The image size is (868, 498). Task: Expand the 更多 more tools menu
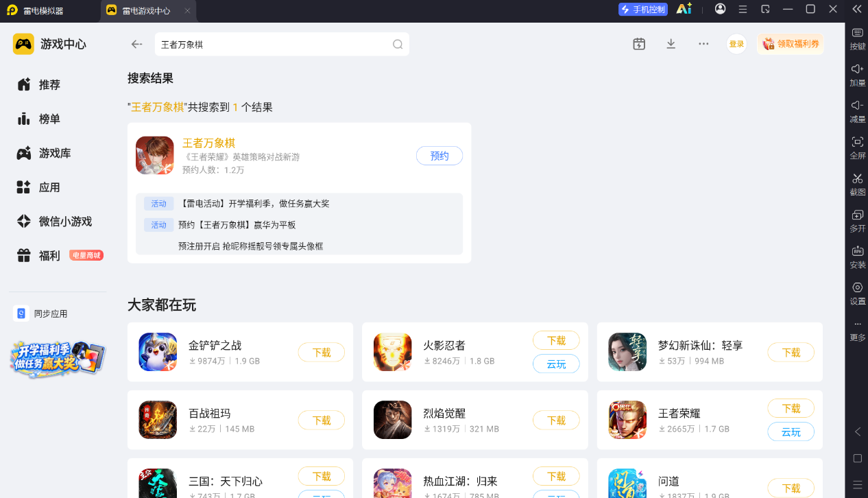pos(857,331)
